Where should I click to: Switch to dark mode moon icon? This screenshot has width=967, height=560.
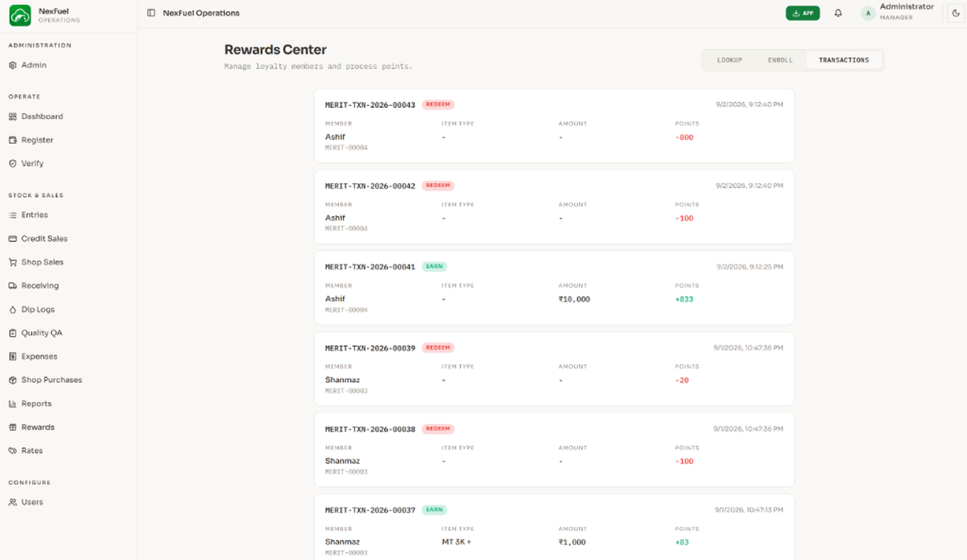tap(956, 13)
